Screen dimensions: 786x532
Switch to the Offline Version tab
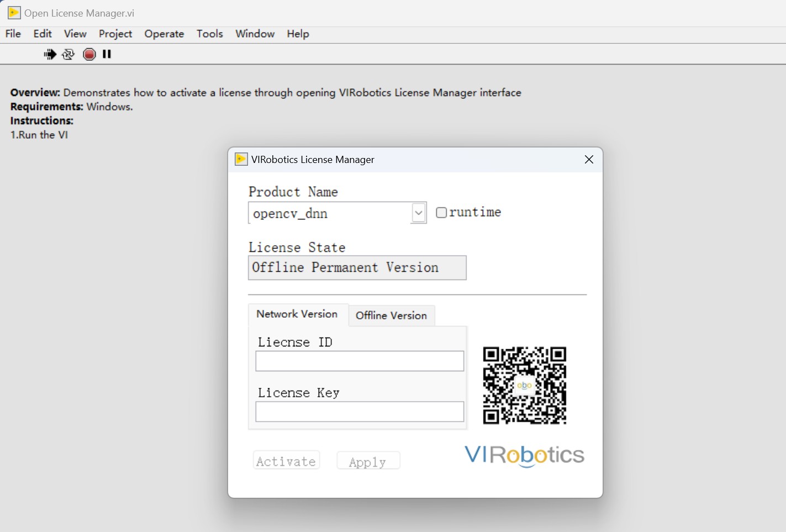pos(391,315)
